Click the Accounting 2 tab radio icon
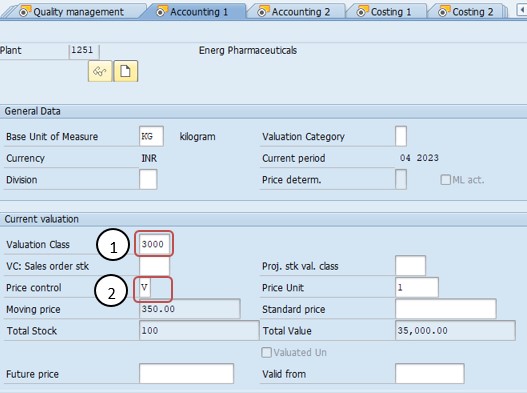The image size is (527, 393). click(x=262, y=12)
